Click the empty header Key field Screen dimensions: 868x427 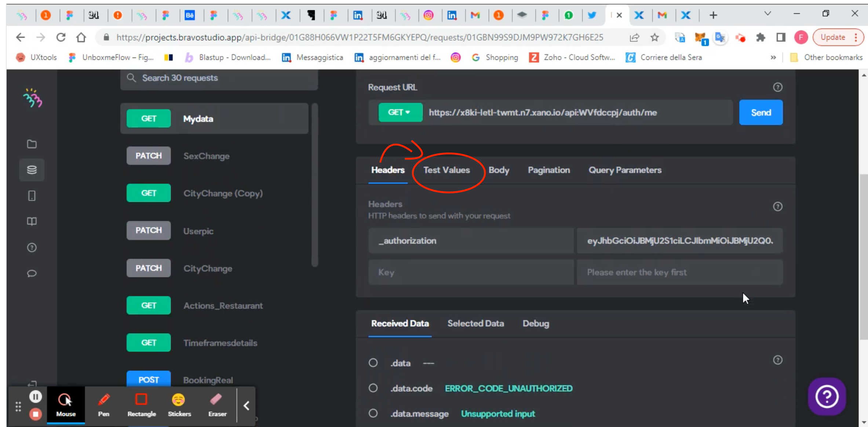tap(471, 272)
